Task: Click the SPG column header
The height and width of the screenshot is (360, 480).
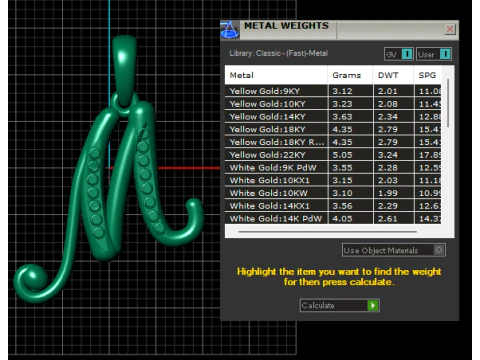Action: click(x=428, y=75)
